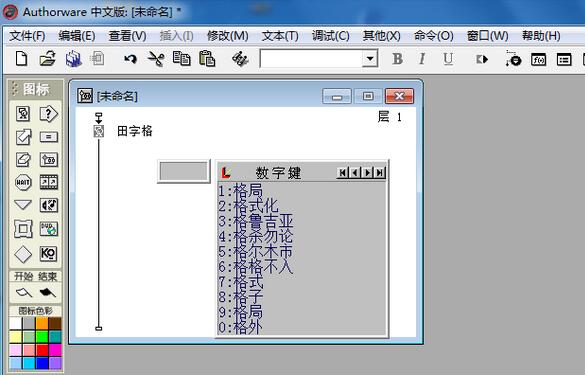Select the Interaction question-mark icon

tap(49, 114)
